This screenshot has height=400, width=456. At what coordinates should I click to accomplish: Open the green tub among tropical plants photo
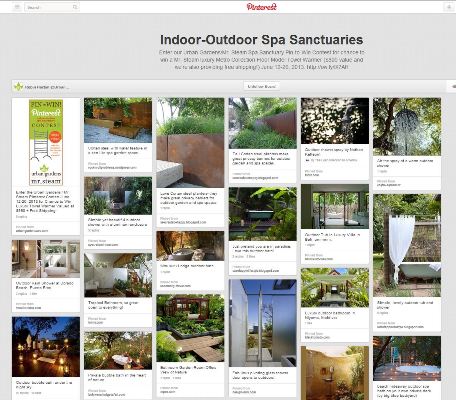[263, 214]
